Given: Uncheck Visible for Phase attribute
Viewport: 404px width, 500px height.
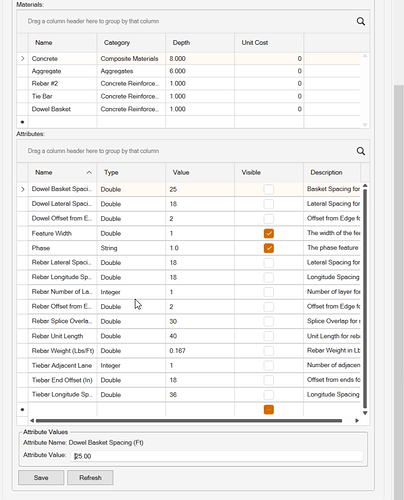Looking at the screenshot, I should click(269, 248).
